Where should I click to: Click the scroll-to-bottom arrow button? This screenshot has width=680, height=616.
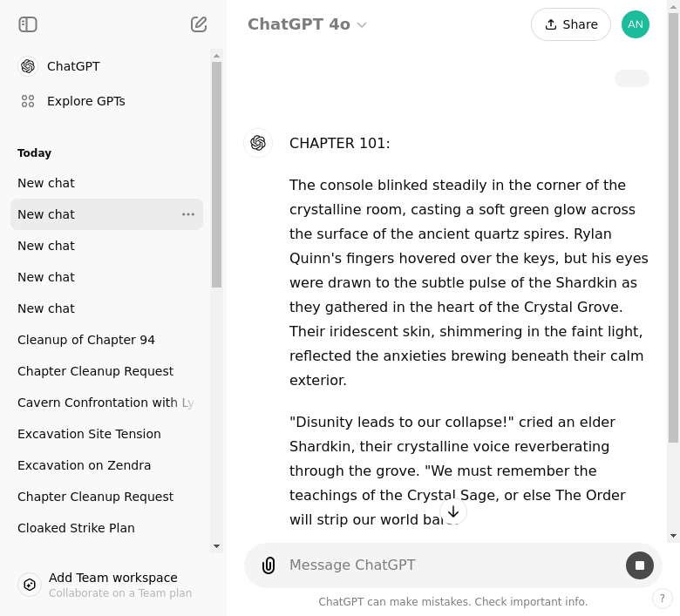[x=453, y=511]
